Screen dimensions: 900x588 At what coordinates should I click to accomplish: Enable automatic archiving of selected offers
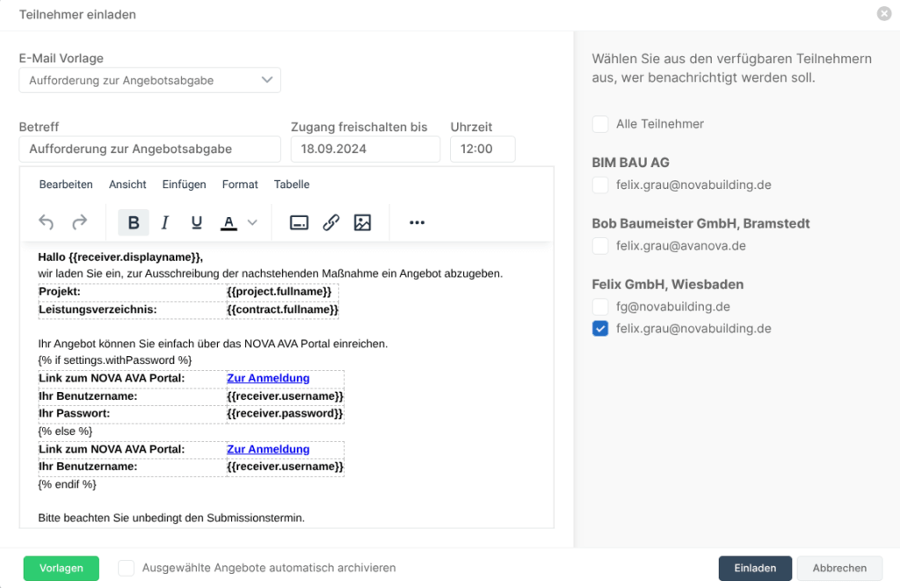click(x=127, y=568)
